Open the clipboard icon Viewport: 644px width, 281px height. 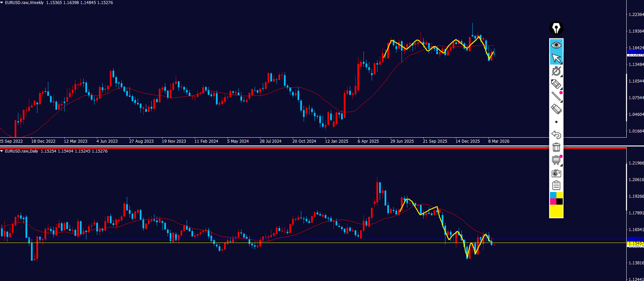click(556, 186)
